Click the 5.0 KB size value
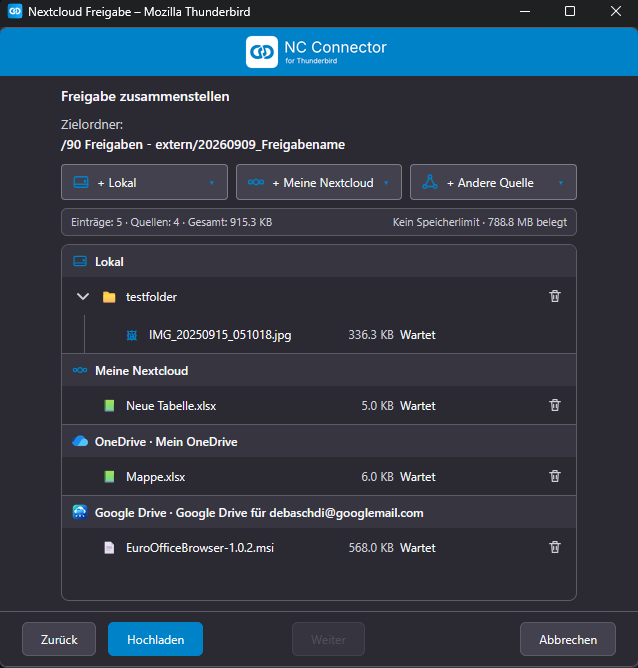The image size is (638, 668). [377, 406]
